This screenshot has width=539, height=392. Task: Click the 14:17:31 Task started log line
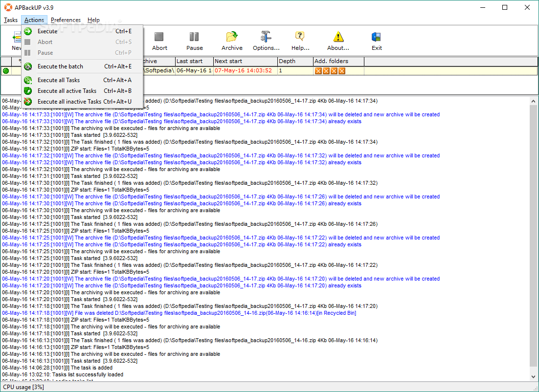pyautogui.click(x=70, y=176)
